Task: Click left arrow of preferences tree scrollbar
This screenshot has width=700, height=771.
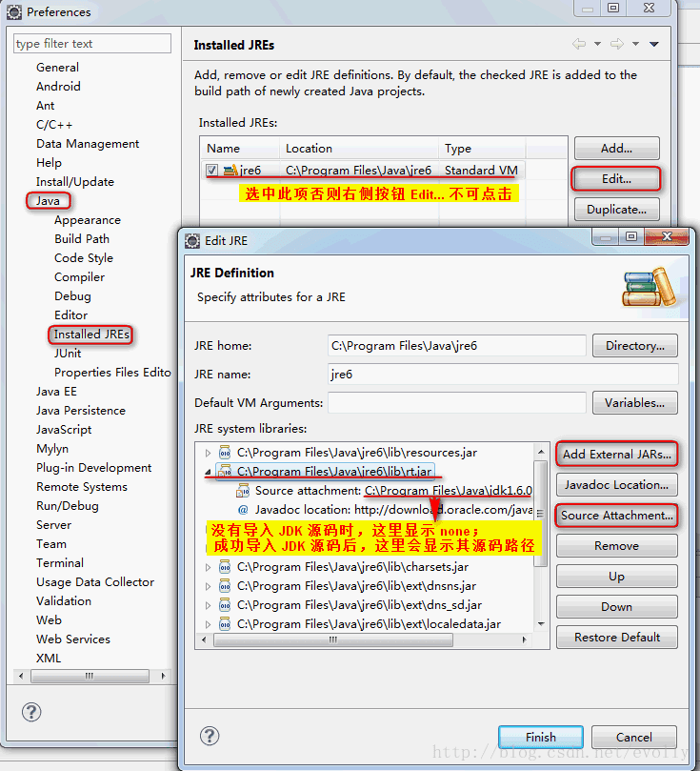Action: (21, 676)
